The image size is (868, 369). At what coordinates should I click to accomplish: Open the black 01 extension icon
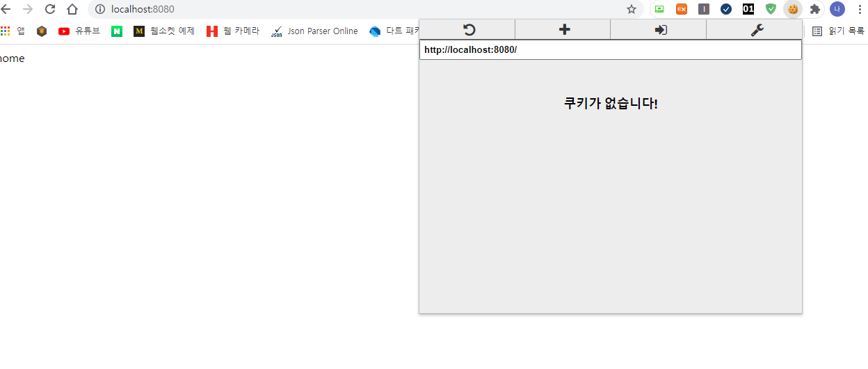click(x=748, y=9)
